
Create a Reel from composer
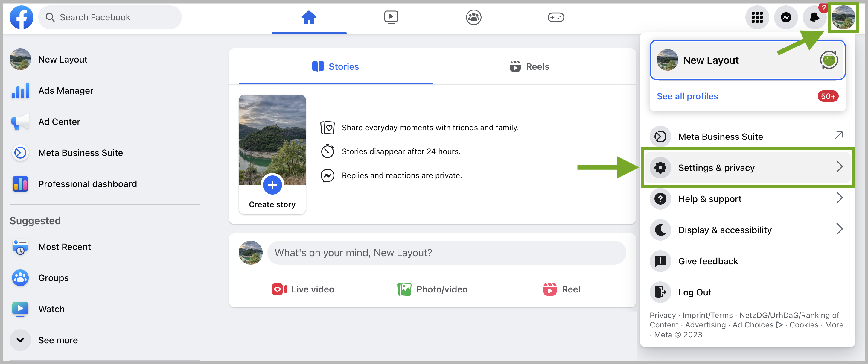click(561, 289)
